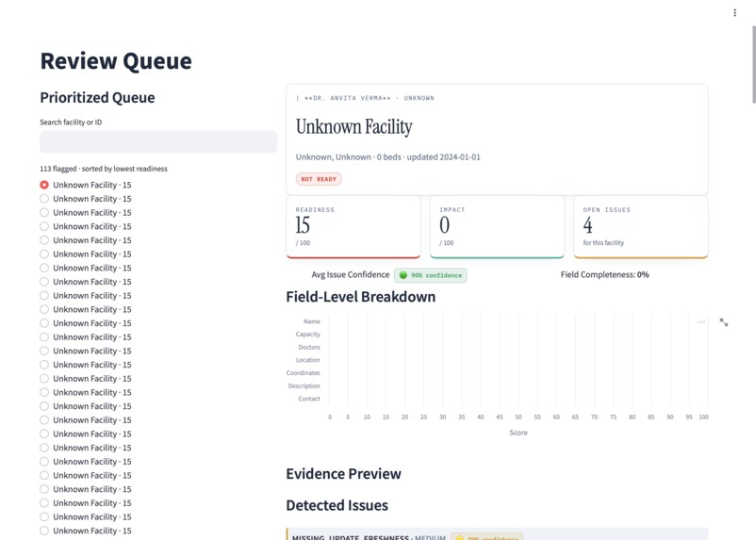Click the green dot in confidence badge
Image resolution: width=756 pixels, height=540 pixels.
pyautogui.click(x=403, y=275)
